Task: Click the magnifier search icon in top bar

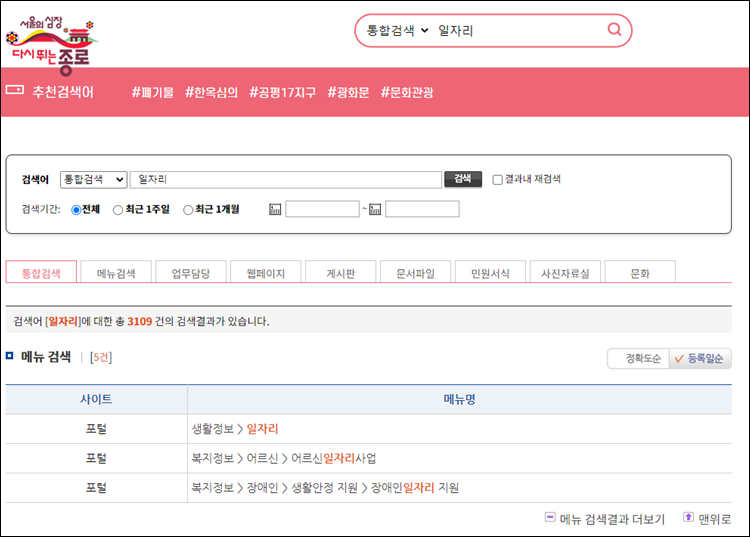Action: (614, 30)
